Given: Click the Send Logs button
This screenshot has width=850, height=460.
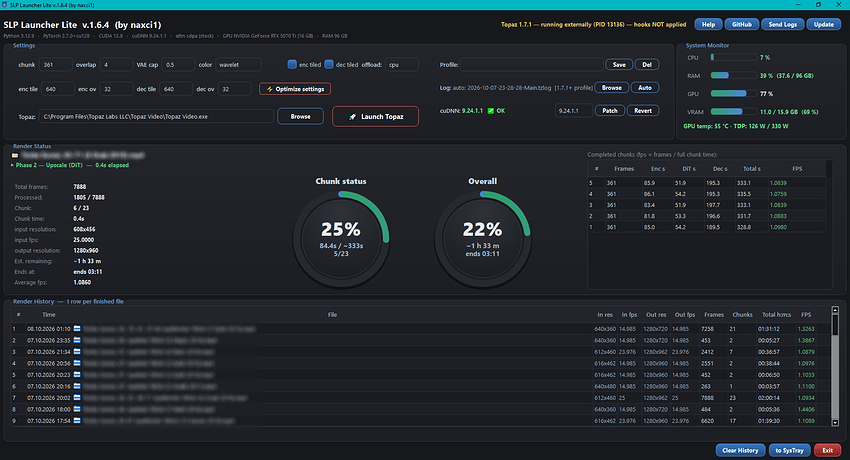Looking at the screenshot, I should click(x=782, y=24).
